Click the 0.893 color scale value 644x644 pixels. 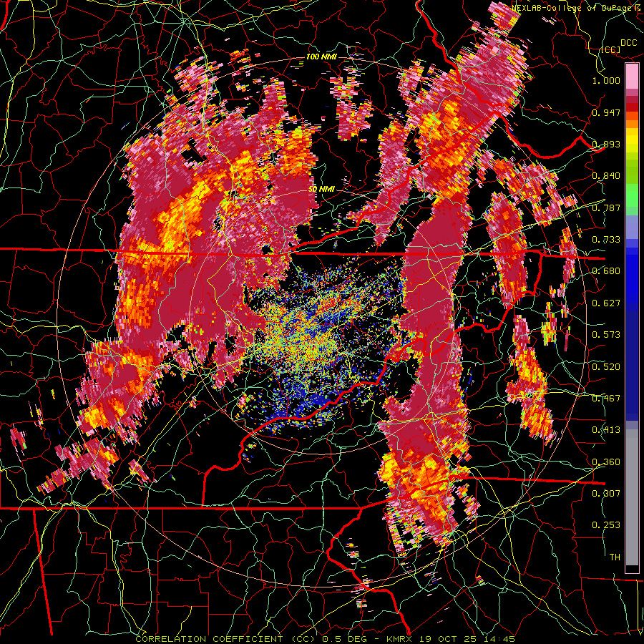point(606,144)
